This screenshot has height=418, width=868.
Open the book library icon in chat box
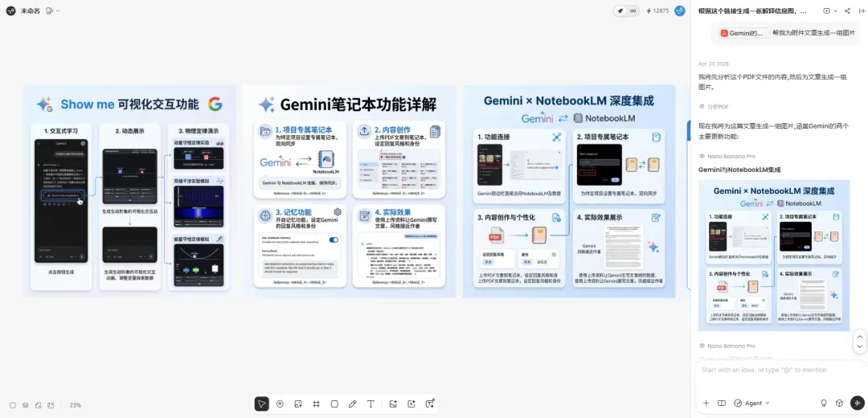(x=721, y=403)
